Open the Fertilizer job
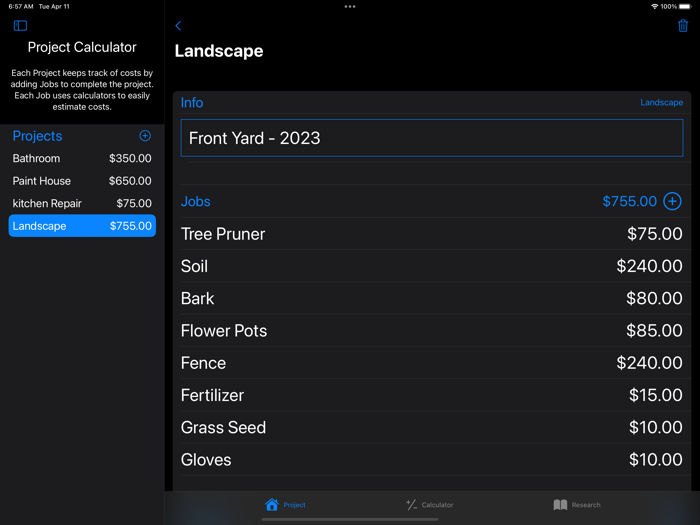 tap(432, 395)
